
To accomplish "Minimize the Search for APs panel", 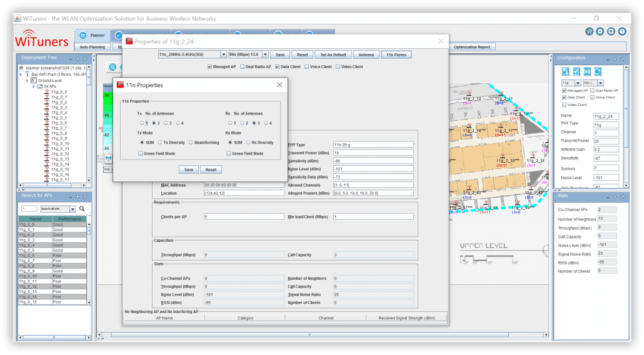I will [x=70, y=197].
